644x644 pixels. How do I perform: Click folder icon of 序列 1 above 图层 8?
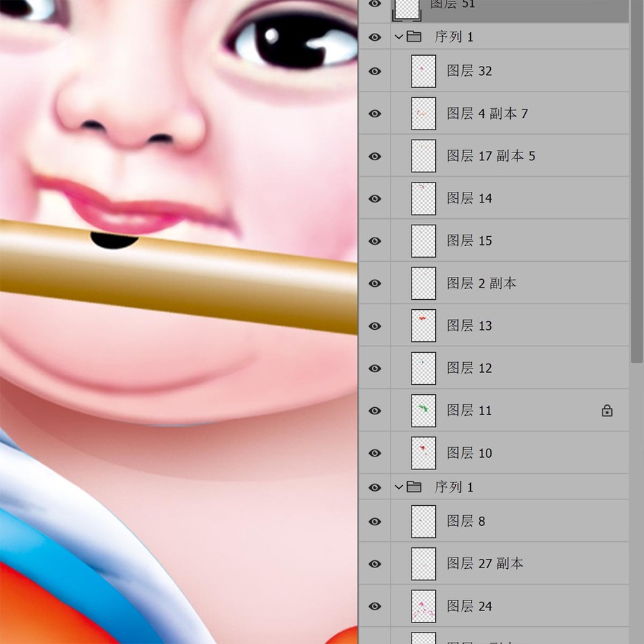pos(414,487)
